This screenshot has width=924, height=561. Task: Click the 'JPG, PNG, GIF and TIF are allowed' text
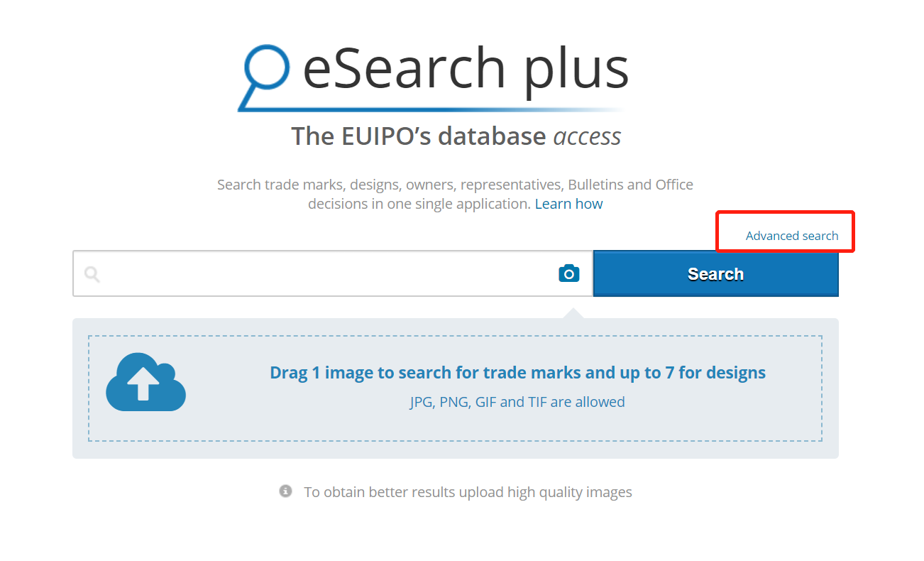[517, 402]
